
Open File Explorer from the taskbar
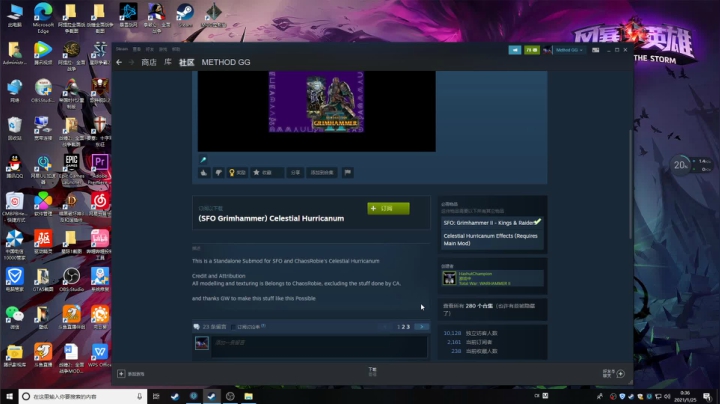point(248,396)
